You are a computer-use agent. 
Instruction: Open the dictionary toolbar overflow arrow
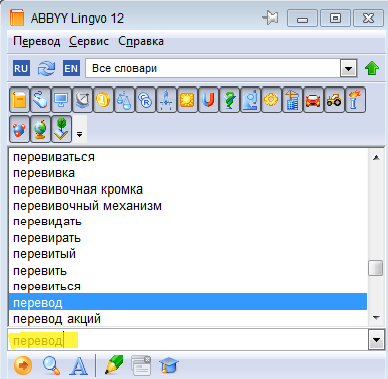[x=80, y=129]
